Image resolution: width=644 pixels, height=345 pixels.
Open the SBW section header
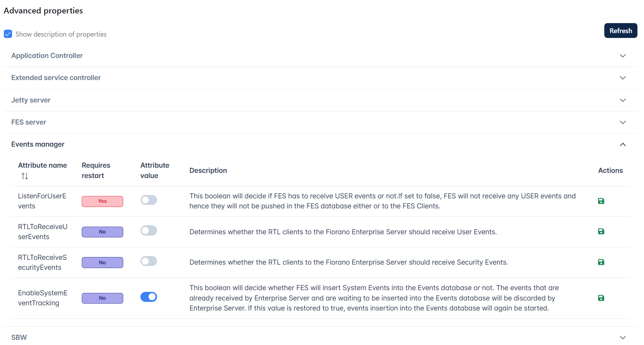tap(320, 337)
